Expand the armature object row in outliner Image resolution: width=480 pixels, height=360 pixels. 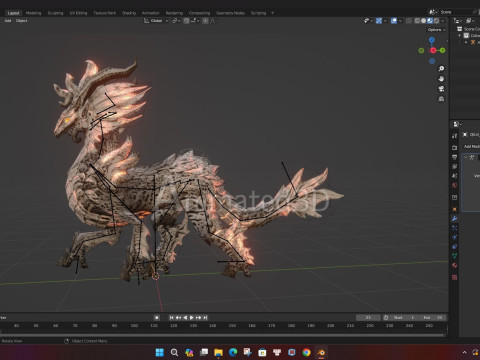466,42
